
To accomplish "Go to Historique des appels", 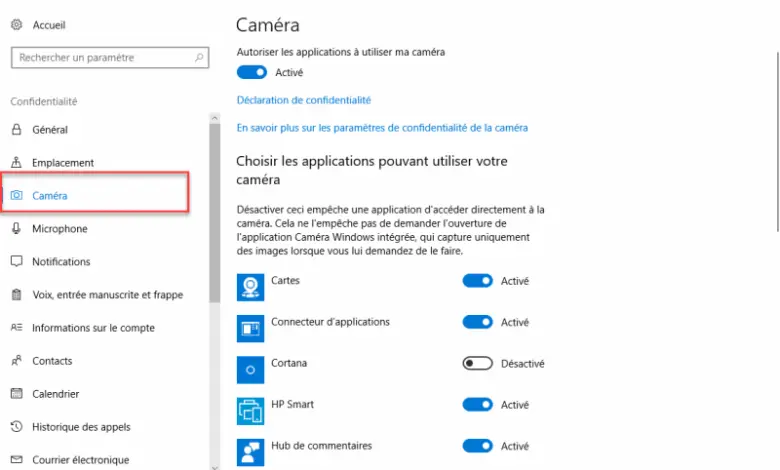I will click(x=81, y=427).
